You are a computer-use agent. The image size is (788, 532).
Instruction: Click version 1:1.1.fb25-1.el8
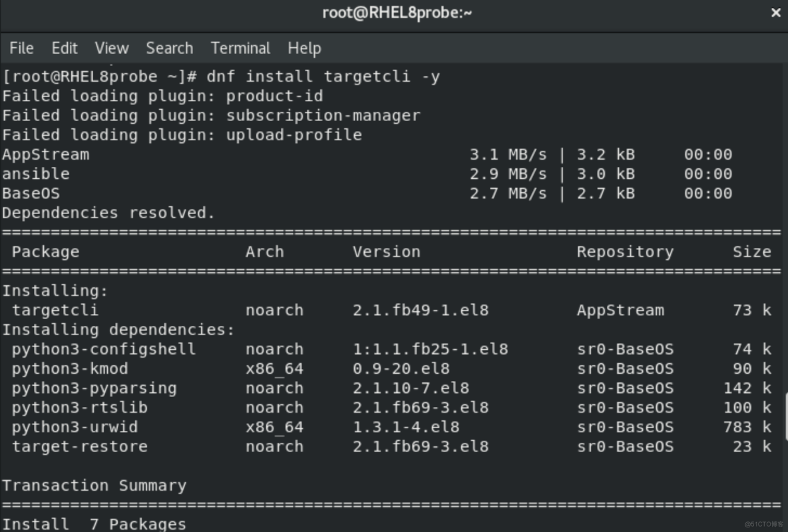coord(430,349)
